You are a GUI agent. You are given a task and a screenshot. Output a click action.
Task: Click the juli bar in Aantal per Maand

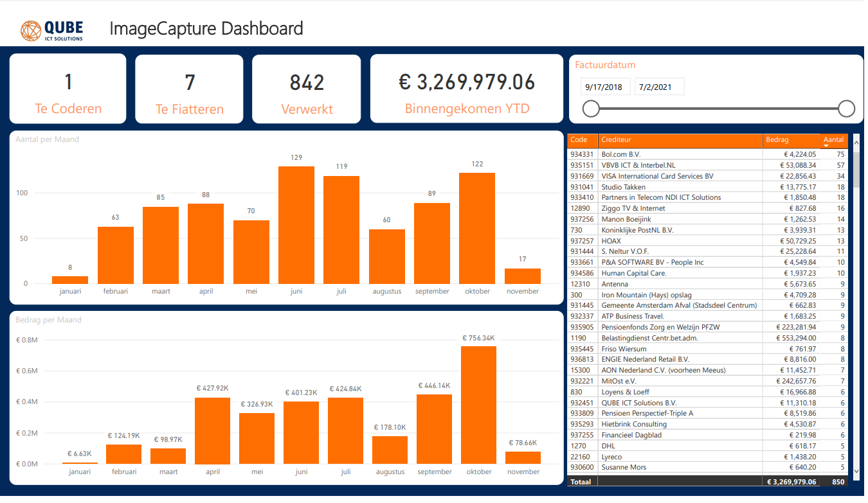point(341,230)
